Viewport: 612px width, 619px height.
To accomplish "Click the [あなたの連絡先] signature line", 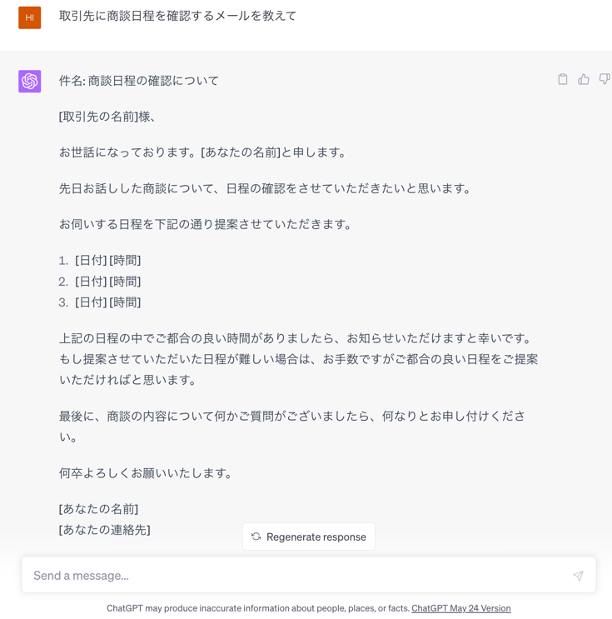I will tap(105, 530).
